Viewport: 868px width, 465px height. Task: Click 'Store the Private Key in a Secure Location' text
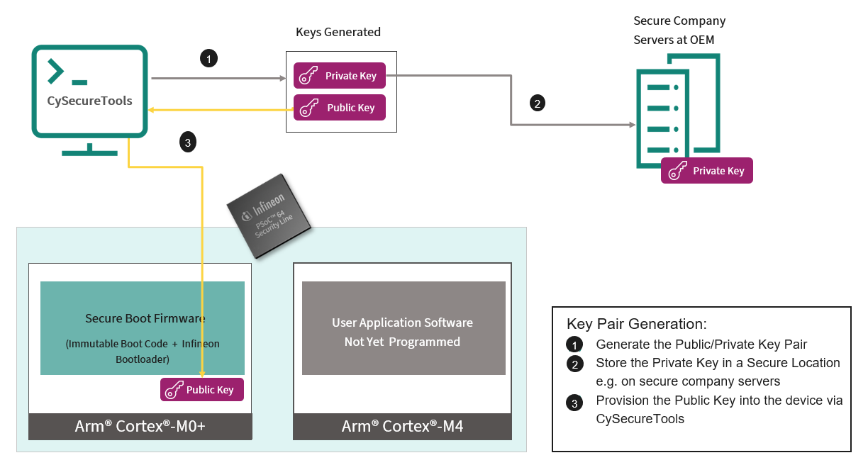tap(718, 363)
